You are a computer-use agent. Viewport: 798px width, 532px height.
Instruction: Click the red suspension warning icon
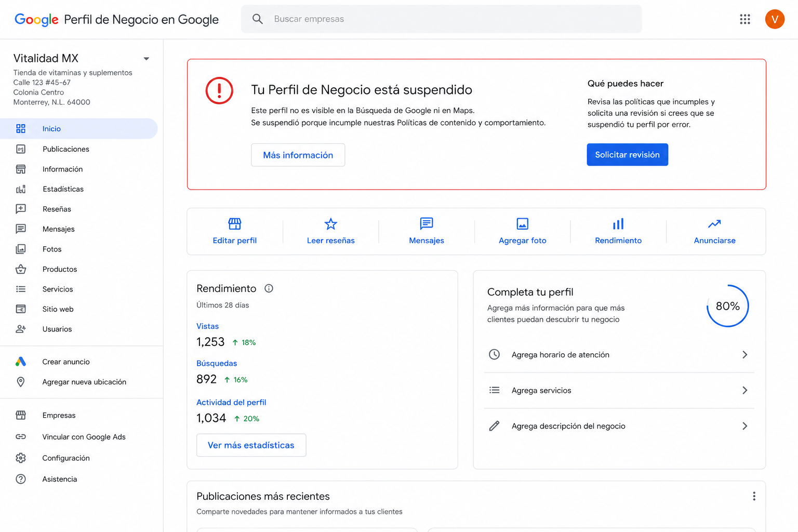pyautogui.click(x=219, y=91)
